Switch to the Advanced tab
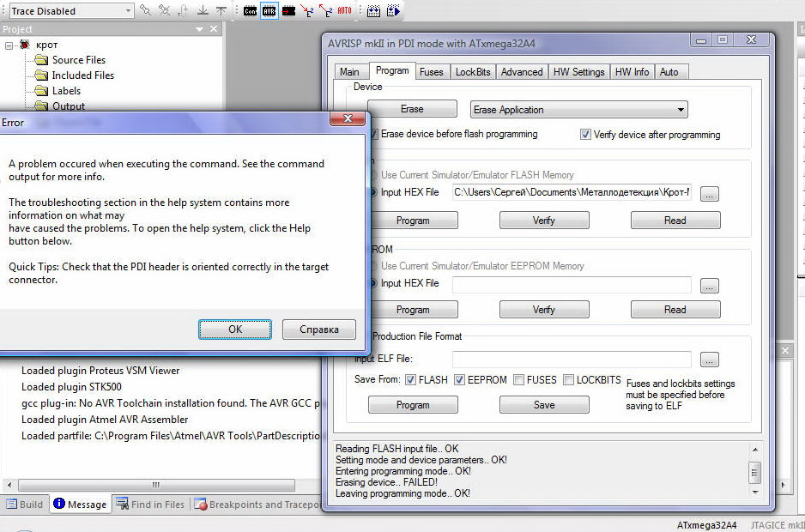Image resolution: width=805 pixels, height=532 pixels. tap(522, 72)
